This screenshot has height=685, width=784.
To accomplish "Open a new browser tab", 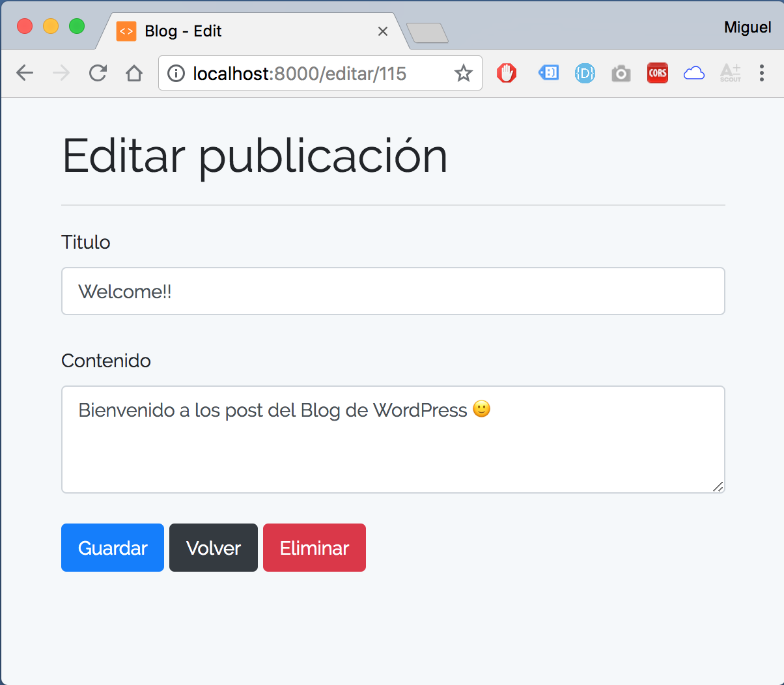I will (x=427, y=33).
